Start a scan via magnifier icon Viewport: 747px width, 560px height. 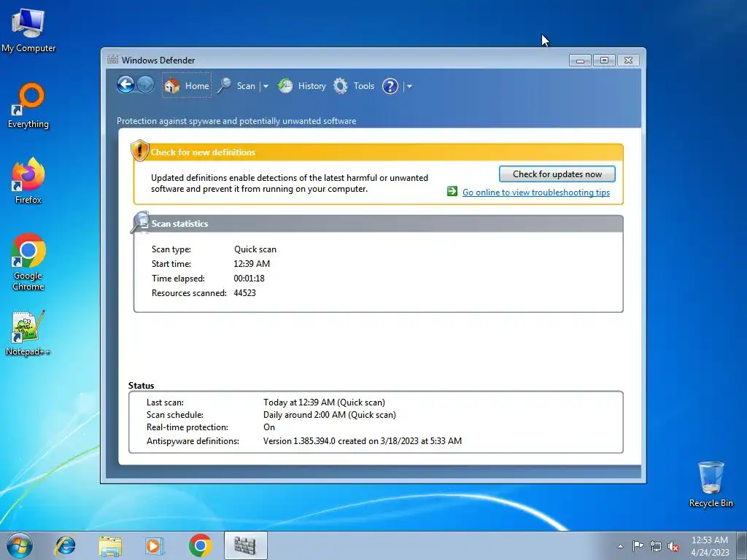(x=225, y=86)
